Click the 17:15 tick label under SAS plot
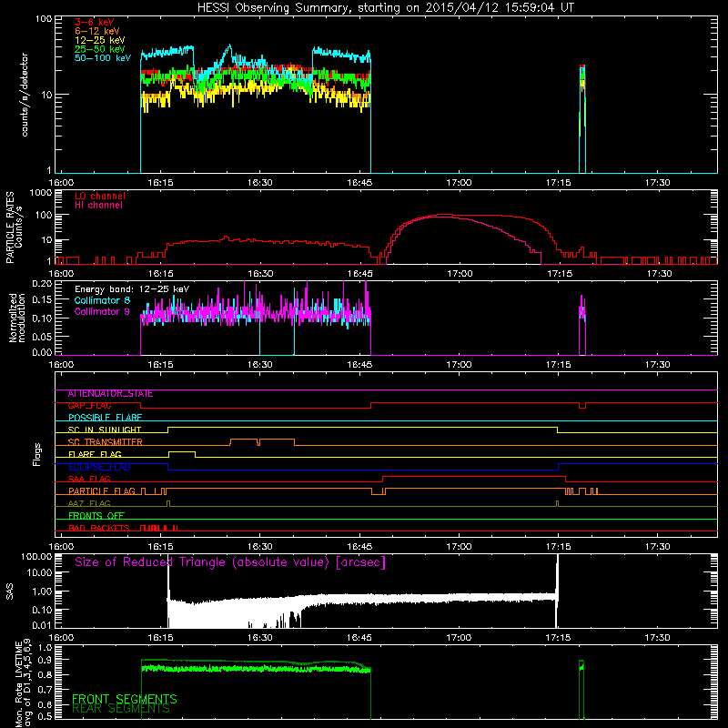 (558, 638)
